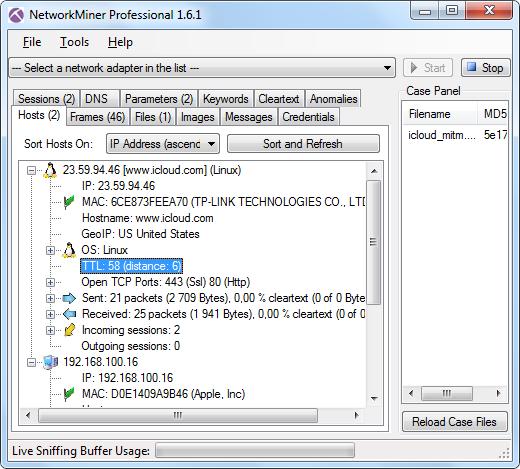The width and height of the screenshot is (520, 469).
Task: Click the hosts tree horizontal scrollbar thumb
Action: click(x=178, y=416)
